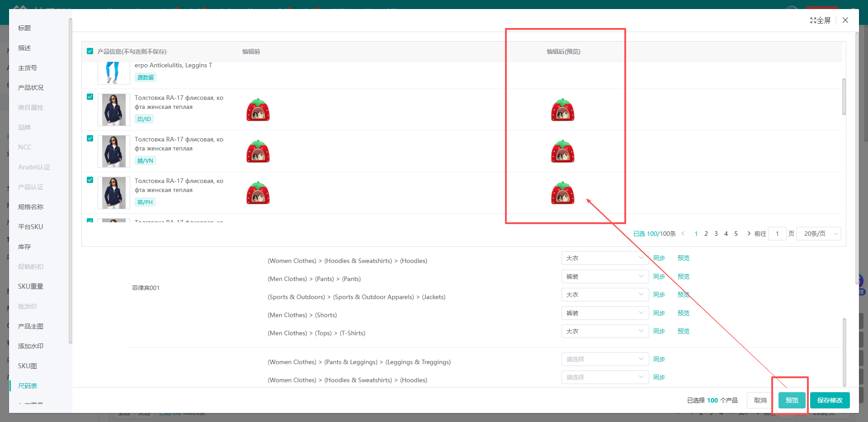
Task: Select 平台SKU in the left sidebar
Action: click(x=30, y=227)
